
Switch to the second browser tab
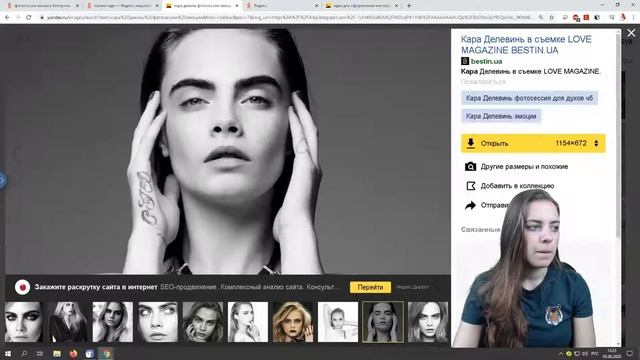click(121, 6)
